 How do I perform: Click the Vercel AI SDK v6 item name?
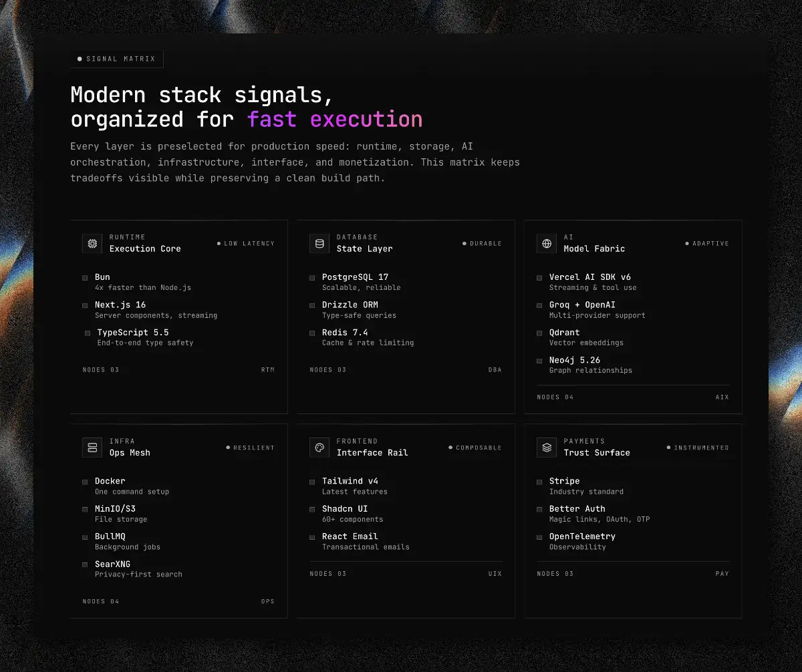click(590, 277)
